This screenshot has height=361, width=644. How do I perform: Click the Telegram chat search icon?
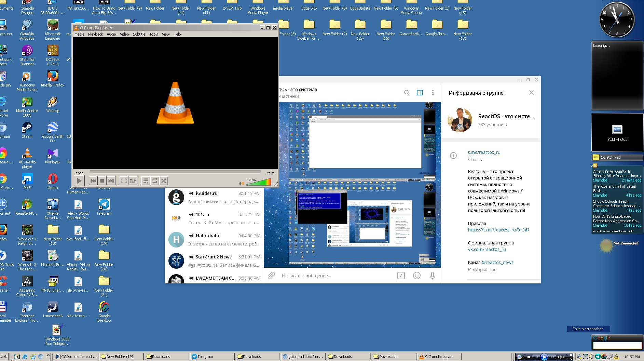(407, 93)
